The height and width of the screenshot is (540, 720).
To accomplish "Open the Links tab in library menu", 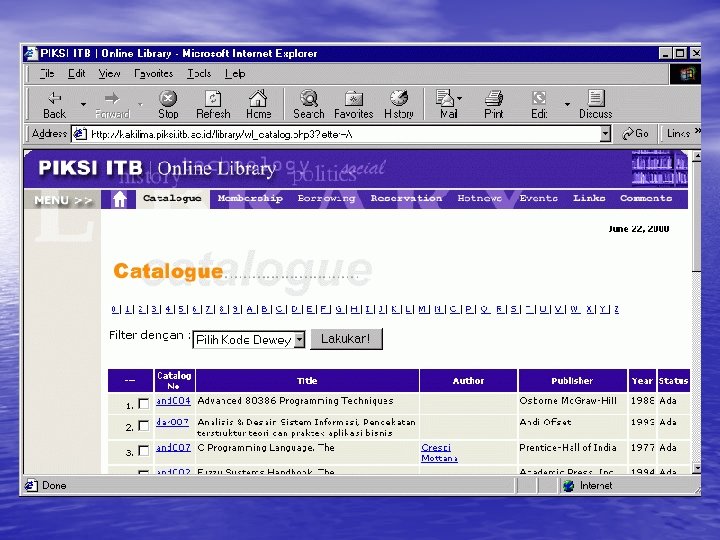I will 589,198.
